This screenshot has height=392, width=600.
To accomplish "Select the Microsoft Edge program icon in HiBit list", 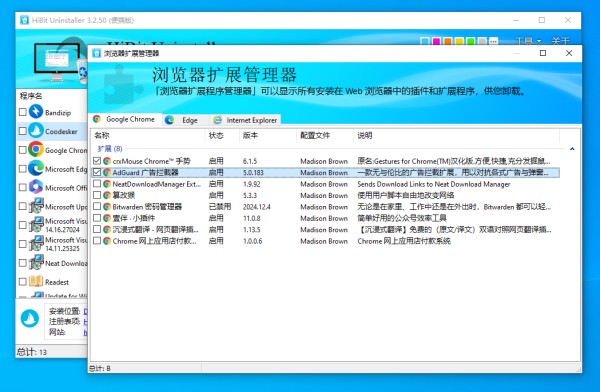I will click(36, 168).
